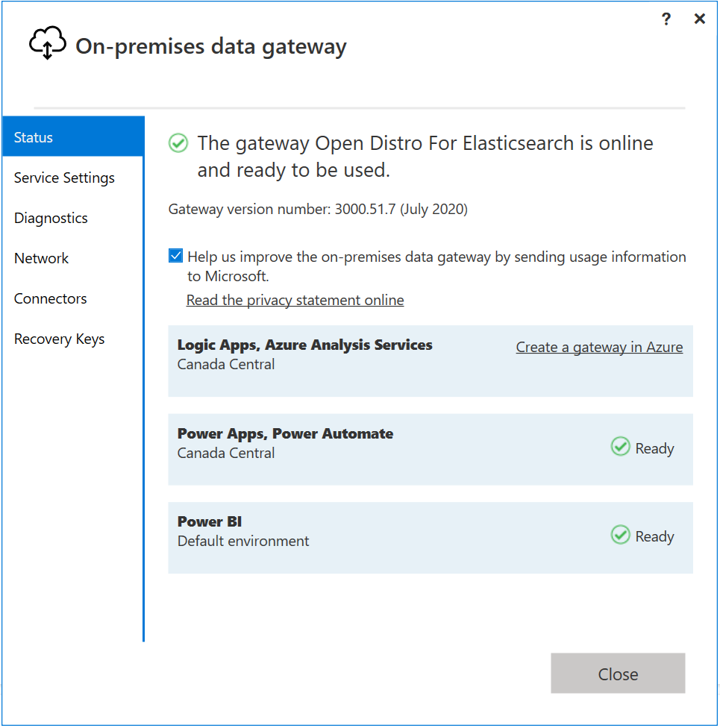Click the cloud upload gateway logo
This screenshot has width=720, height=728.
coord(48,43)
